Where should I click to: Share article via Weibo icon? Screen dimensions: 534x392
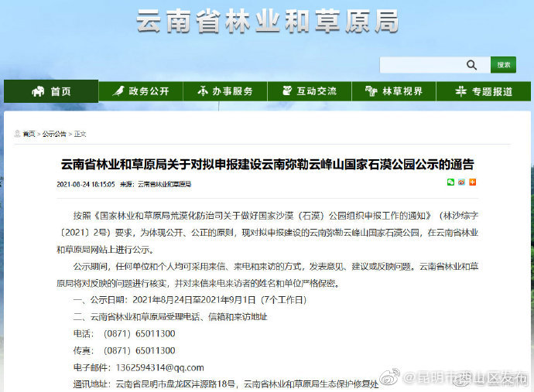tap(461, 182)
